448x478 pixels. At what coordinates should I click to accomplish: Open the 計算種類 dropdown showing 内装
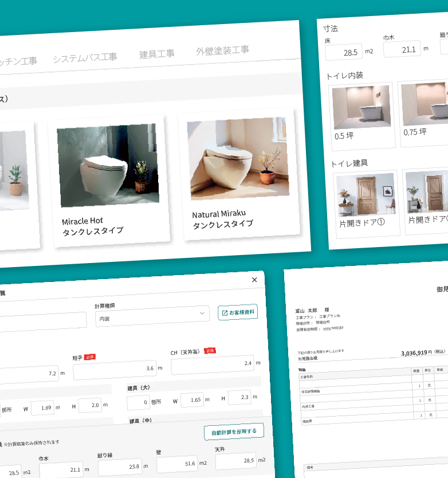point(152,316)
